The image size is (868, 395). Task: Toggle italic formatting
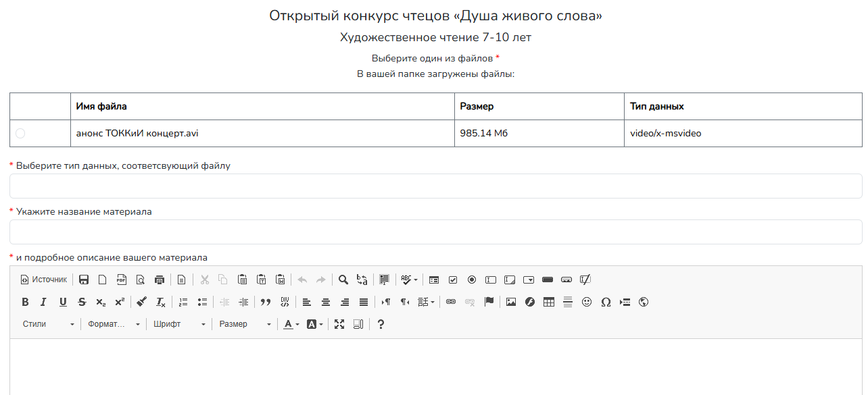[44, 302]
